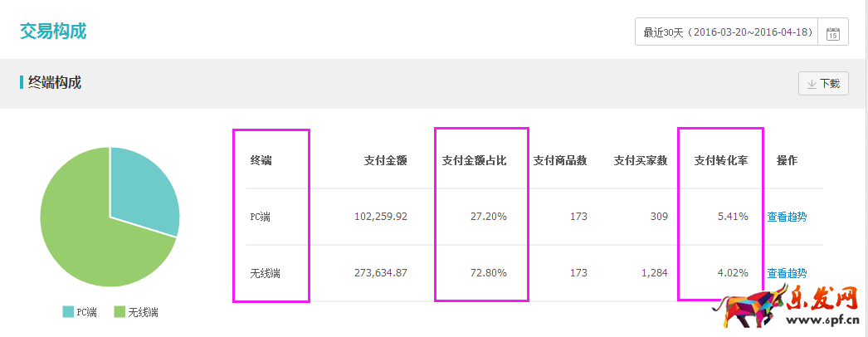Sort by the 支付金额 column header

coord(385,160)
